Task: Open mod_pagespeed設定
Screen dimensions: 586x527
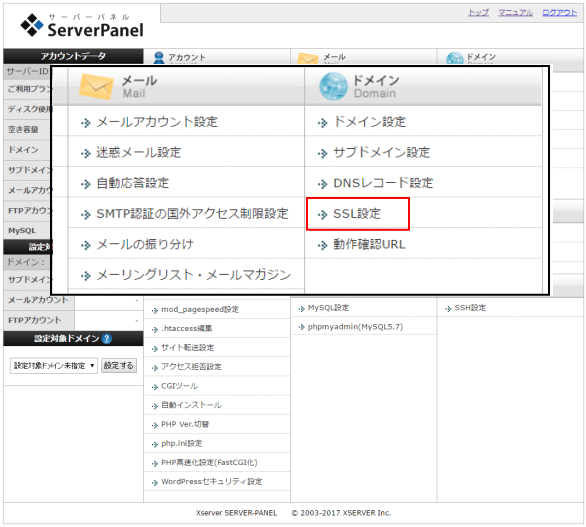Action: 200,309
